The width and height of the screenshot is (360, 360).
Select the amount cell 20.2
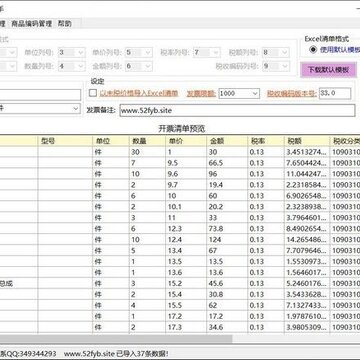coord(227,207)
